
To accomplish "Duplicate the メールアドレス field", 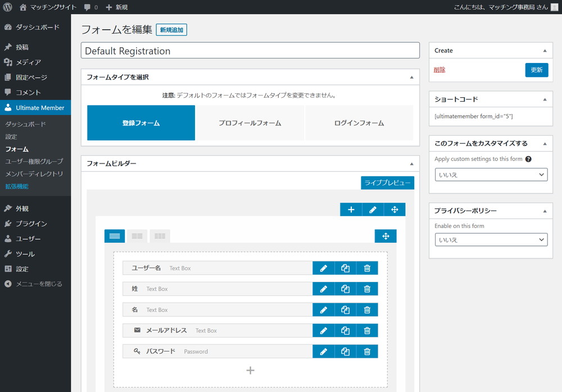I will 345,331.
